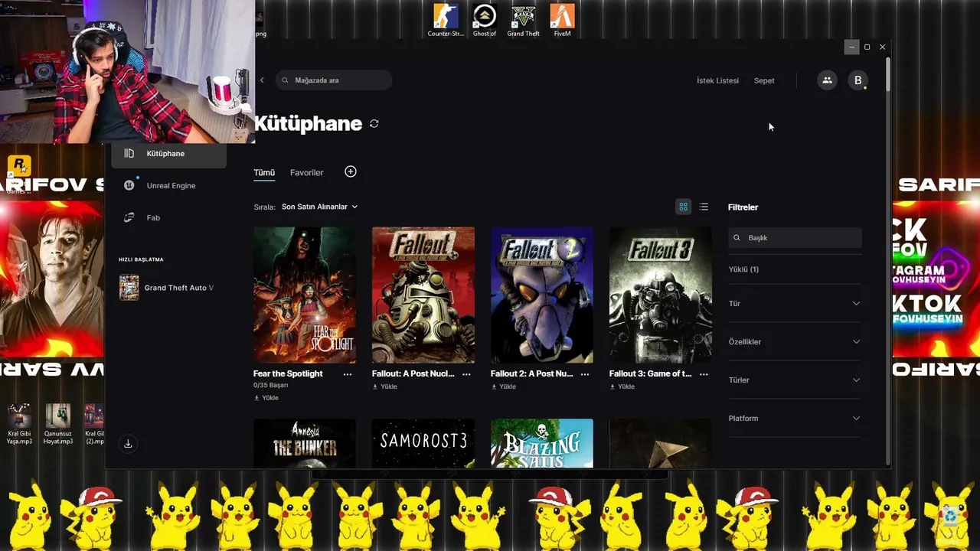980x551 pixels.
Task: Install Fallout: A Post Nuclear via Yükle
Action: coord(385,386)
